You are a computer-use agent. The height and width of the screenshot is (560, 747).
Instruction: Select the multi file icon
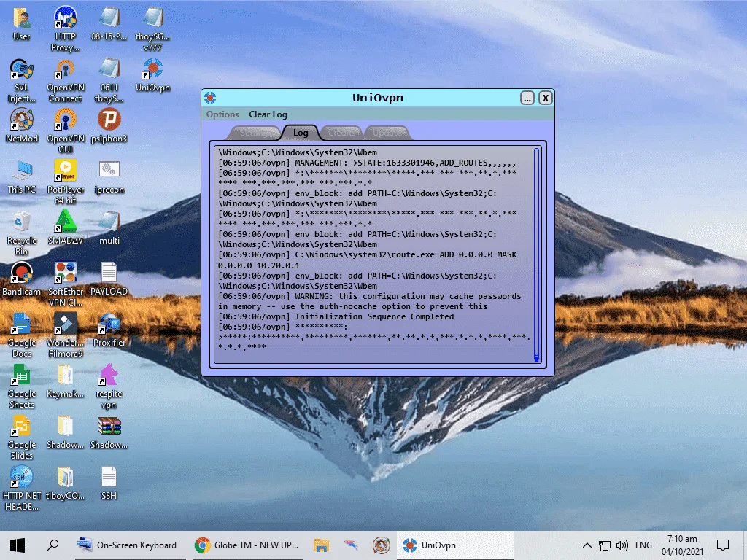[x=109, y=227]
